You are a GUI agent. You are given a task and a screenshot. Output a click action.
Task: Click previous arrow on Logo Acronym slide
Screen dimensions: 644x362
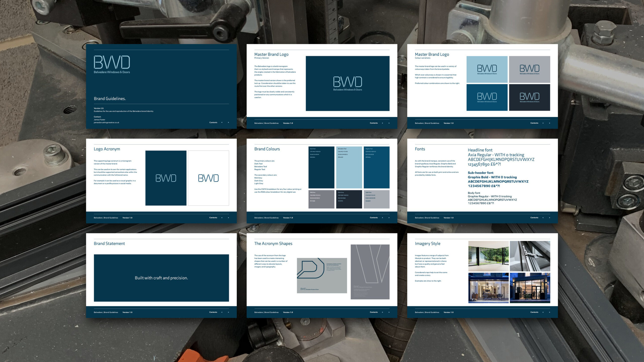tap(222, 218)
